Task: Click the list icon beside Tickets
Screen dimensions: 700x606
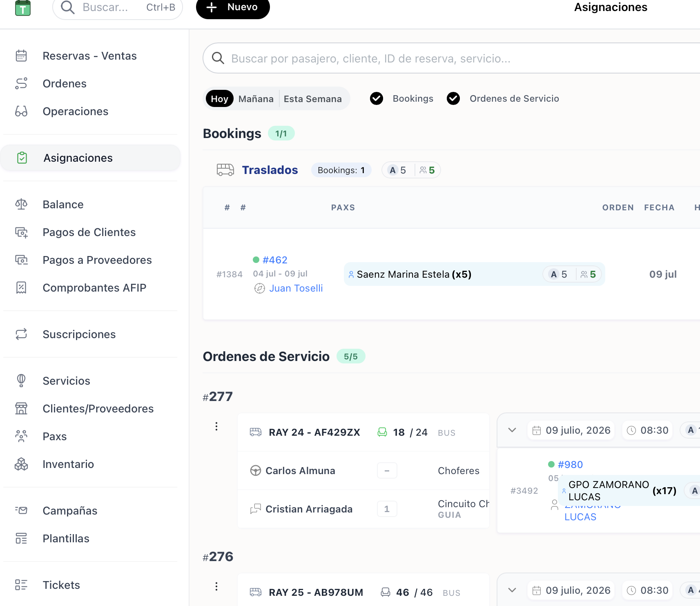Action: pos(21,585)
